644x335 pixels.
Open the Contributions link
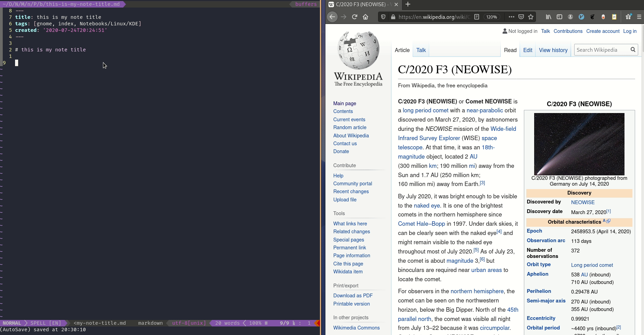[x=568, y=31]
